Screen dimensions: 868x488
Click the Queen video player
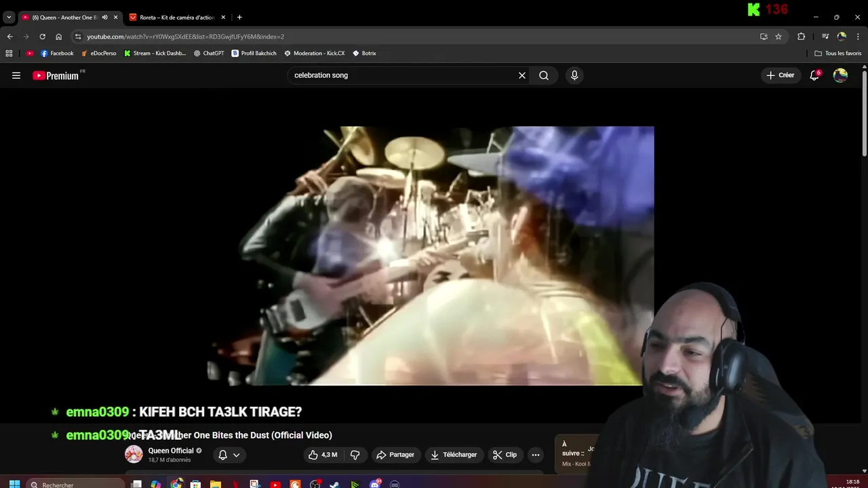pyautogui.click(x=431, y=256)
